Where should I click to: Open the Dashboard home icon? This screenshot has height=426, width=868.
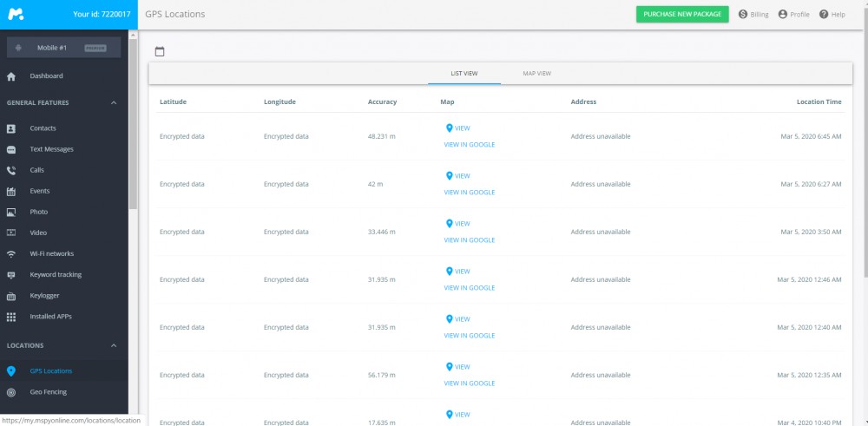[11, 76]
